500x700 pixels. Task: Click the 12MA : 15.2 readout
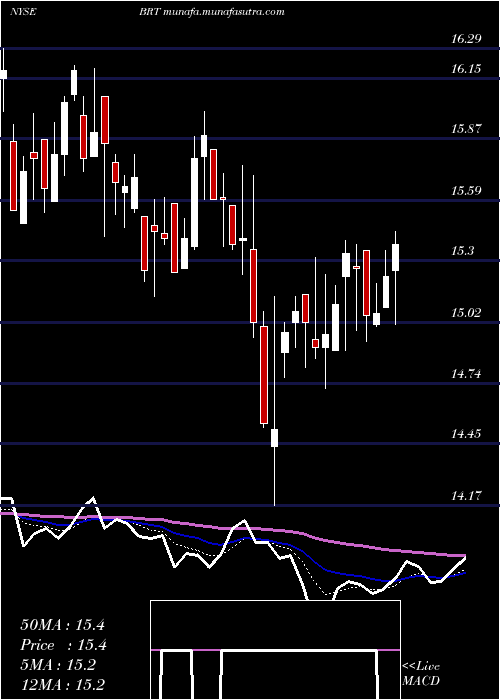click(x=63, y=684)
